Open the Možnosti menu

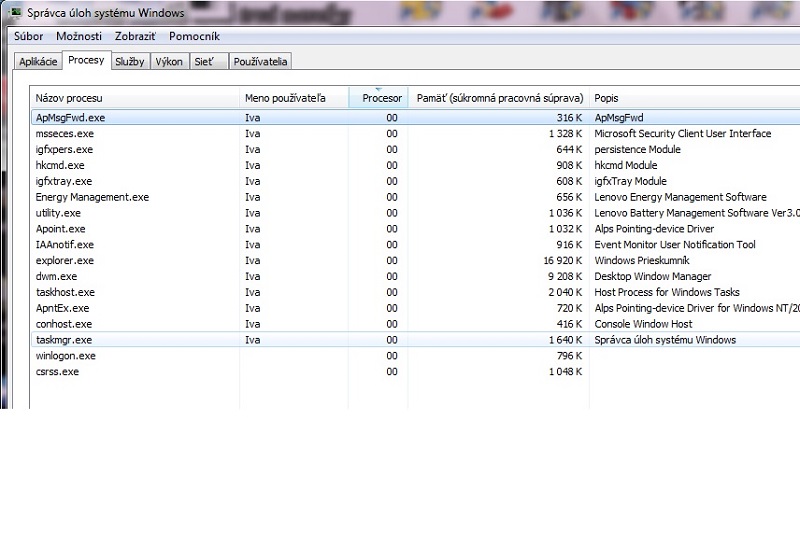pyautogui.click(x=79, y=37)
